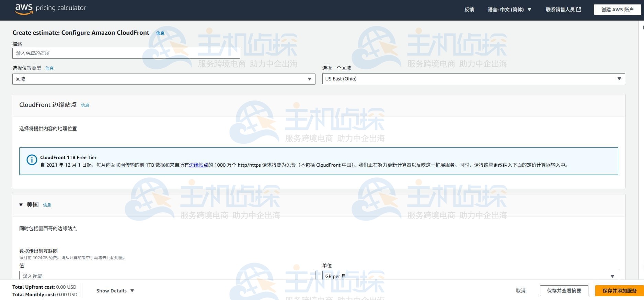Focus the 值 quantity input field

point(167,276)
